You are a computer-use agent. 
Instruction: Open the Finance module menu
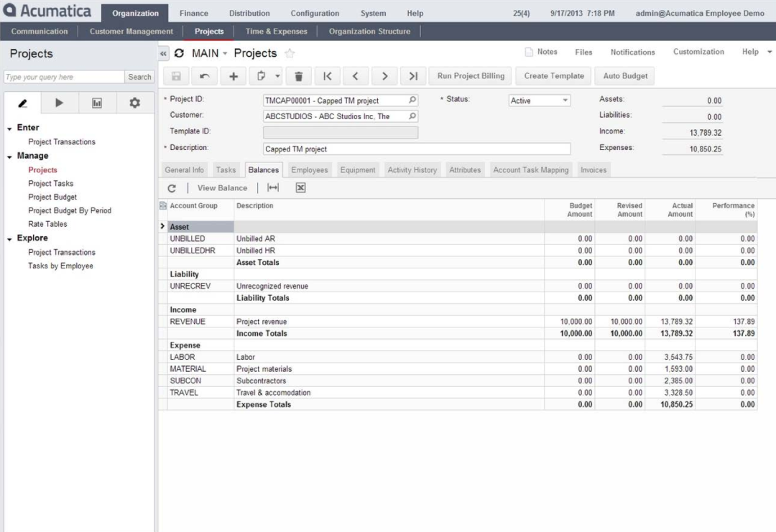point(193,12)
